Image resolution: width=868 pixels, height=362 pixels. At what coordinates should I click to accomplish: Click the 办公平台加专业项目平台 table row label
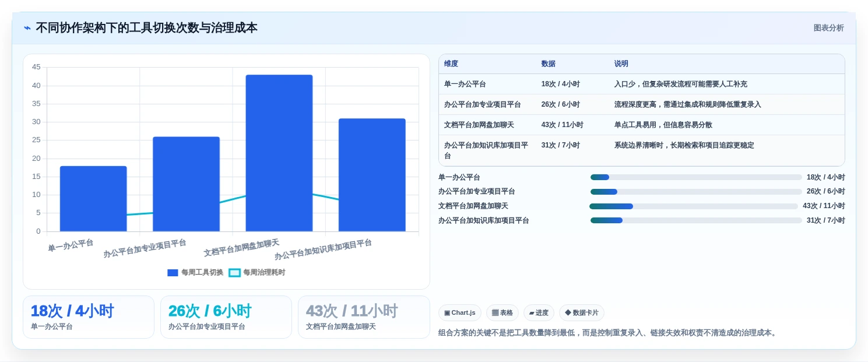point(483,104)
